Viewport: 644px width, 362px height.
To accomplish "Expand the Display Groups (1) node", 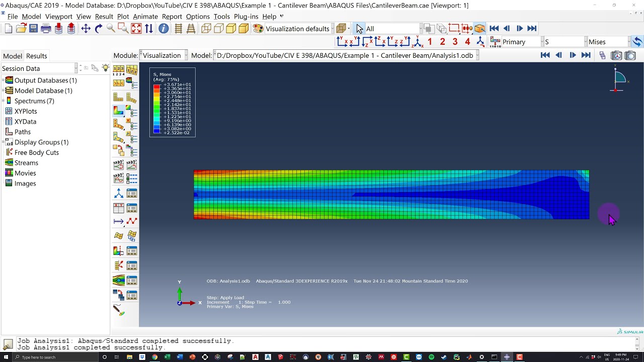I will pyautogui.click(x=4, y=142).
